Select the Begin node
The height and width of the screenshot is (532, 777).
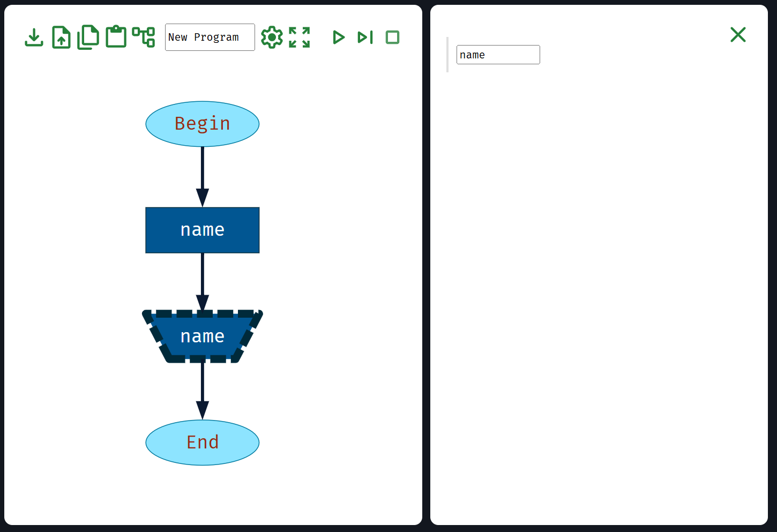[203, 124]
